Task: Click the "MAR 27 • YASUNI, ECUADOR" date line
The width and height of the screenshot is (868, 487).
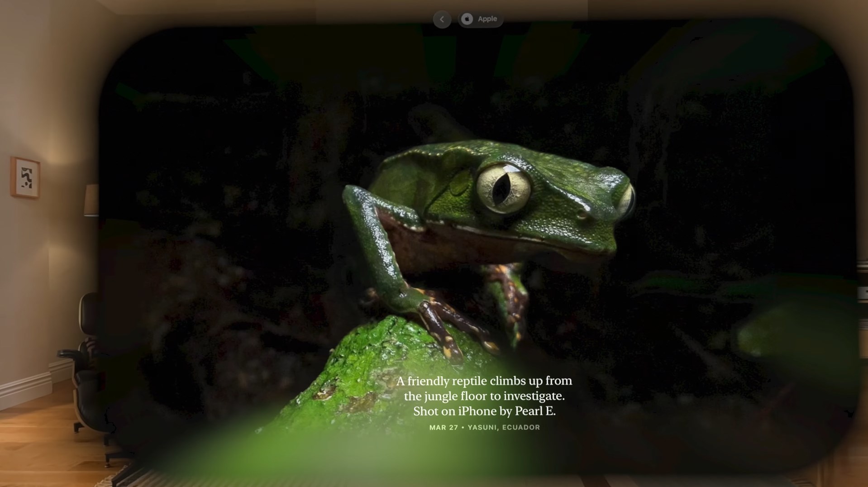Action: click(484, 427)
